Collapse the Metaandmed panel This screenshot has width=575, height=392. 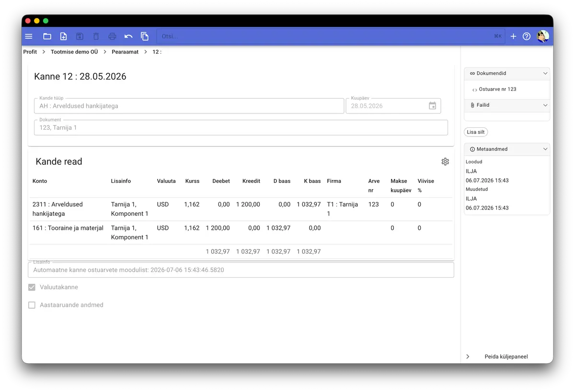click(x=507, y=149)
